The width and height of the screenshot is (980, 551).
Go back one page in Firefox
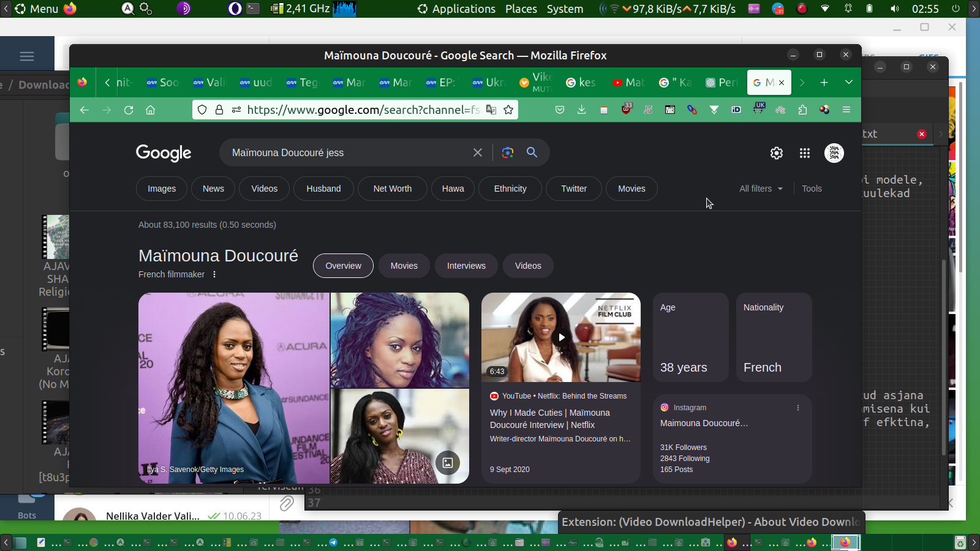tap(85, 110)
